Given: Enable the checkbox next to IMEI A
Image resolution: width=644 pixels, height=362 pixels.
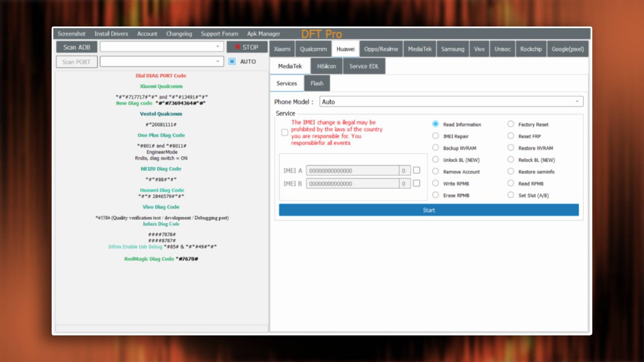Looking at the screenshot, I should tap(417, 170).
